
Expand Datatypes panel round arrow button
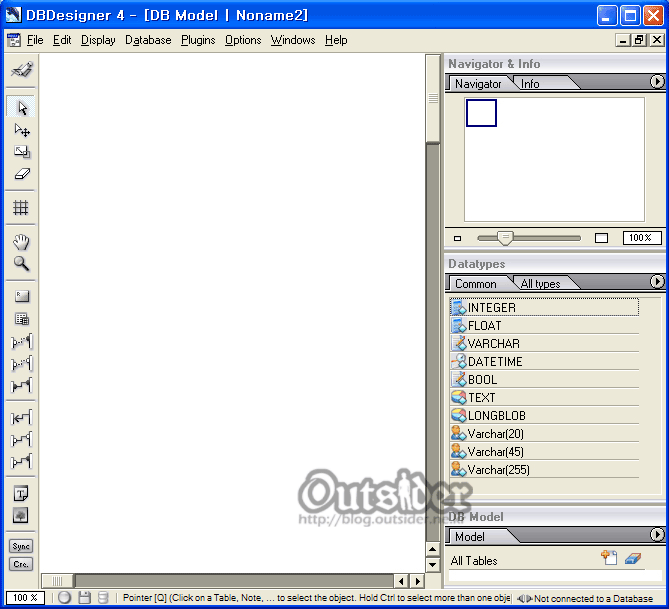tap(657, 281)
